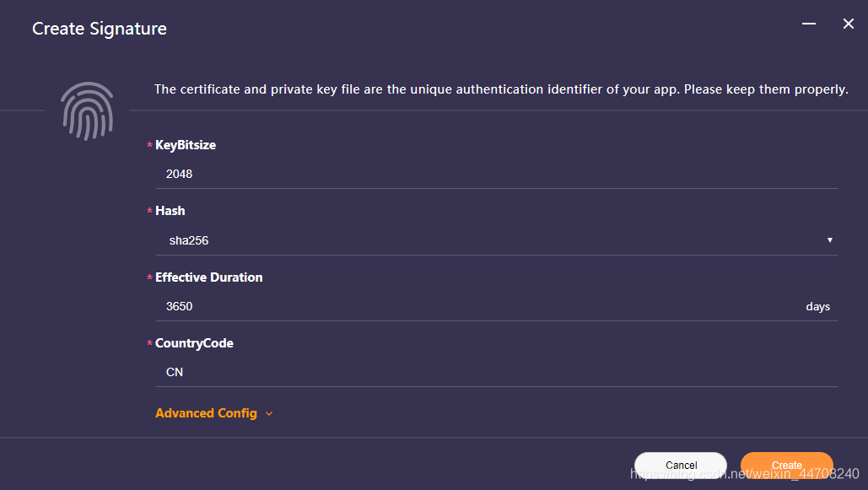868x490 pixels.
Task: Focus the CountryCode field showing CN
Action: pyautogui.click(x=496, y=372)
